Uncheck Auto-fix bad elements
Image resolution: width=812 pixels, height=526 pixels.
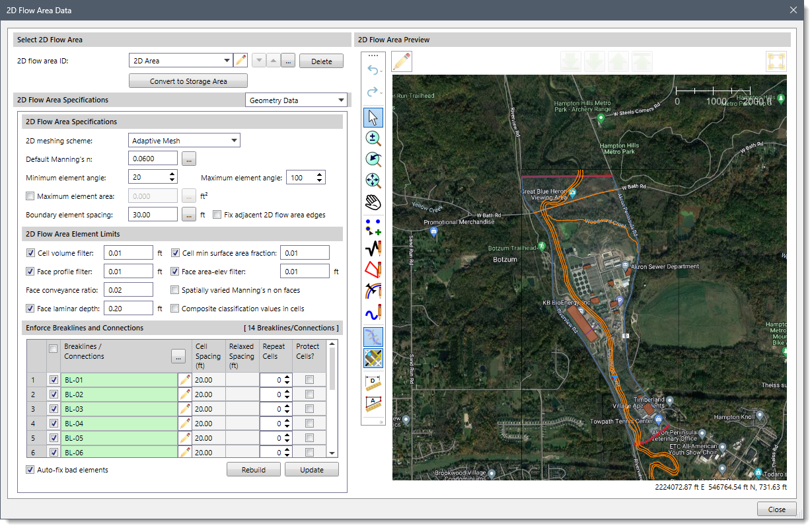click(30, 470)
